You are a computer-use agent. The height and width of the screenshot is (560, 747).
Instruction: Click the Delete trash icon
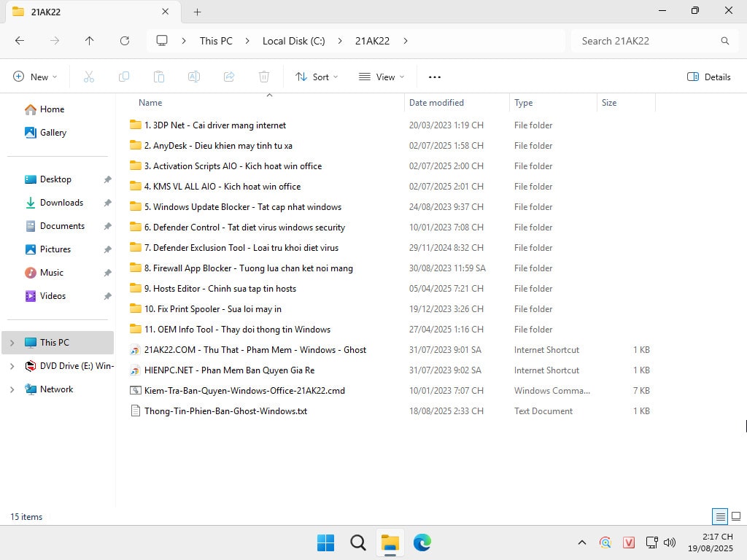point(264,77)
